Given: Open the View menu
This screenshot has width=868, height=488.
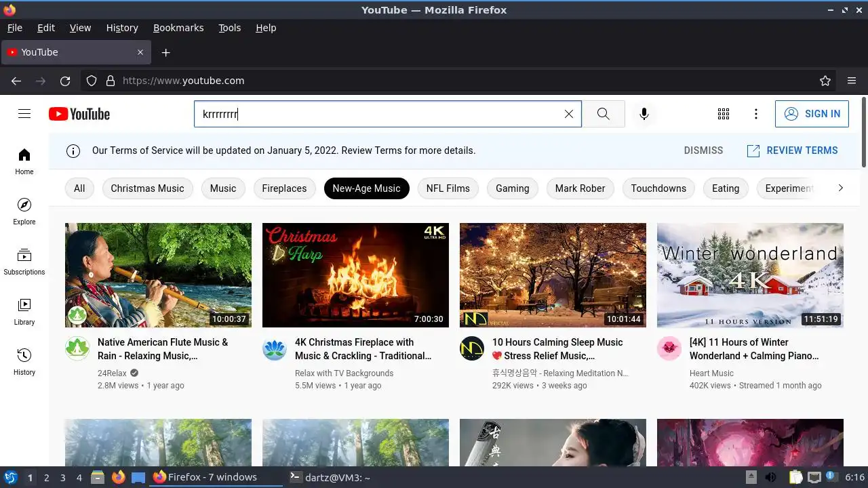Looking at the screenshot, I should (80, 28).
